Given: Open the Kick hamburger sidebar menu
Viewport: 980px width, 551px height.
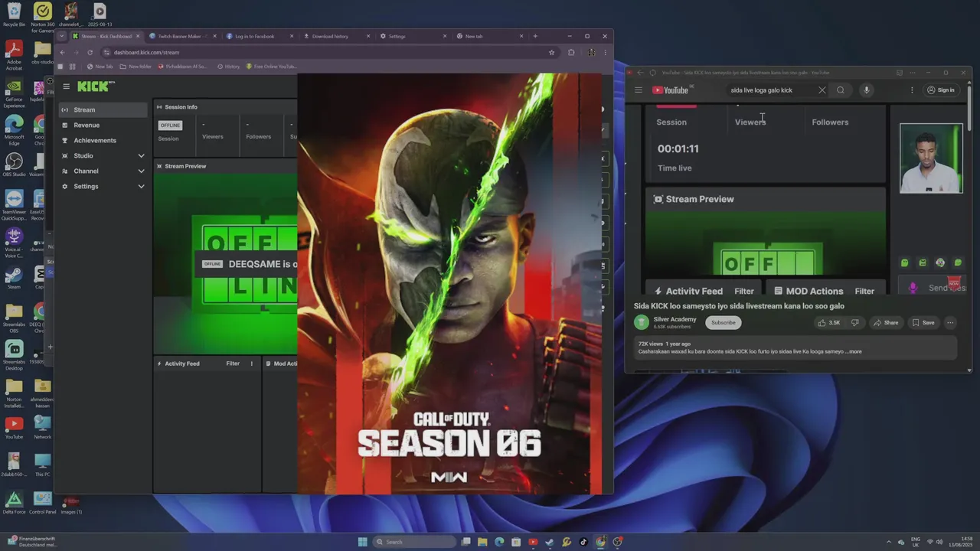Looking at the screenshot, I should pos(67,86).
